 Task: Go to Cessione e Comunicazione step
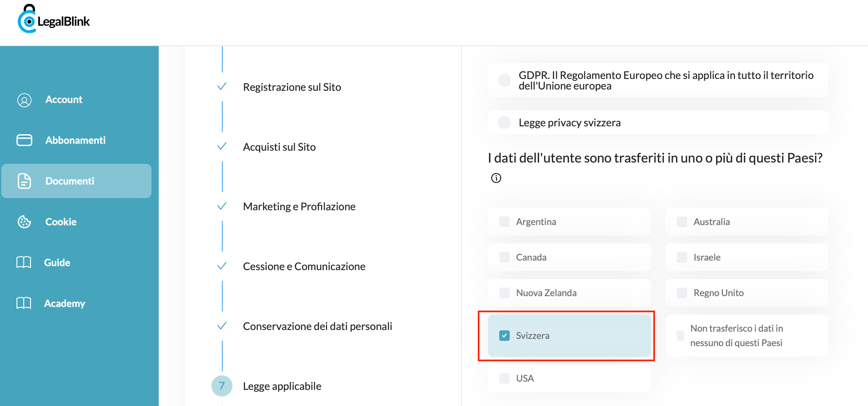click(304, 266)
